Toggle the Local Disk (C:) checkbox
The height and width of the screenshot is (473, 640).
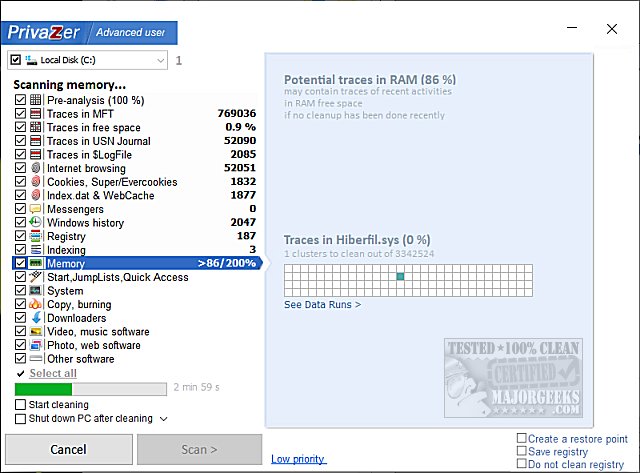[x=16, y=60]
